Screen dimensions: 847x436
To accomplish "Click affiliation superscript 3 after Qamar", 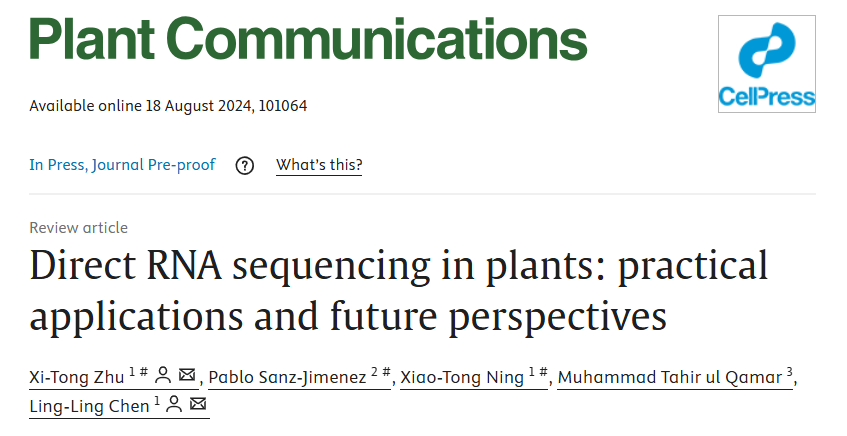I will tap(790, 371).
